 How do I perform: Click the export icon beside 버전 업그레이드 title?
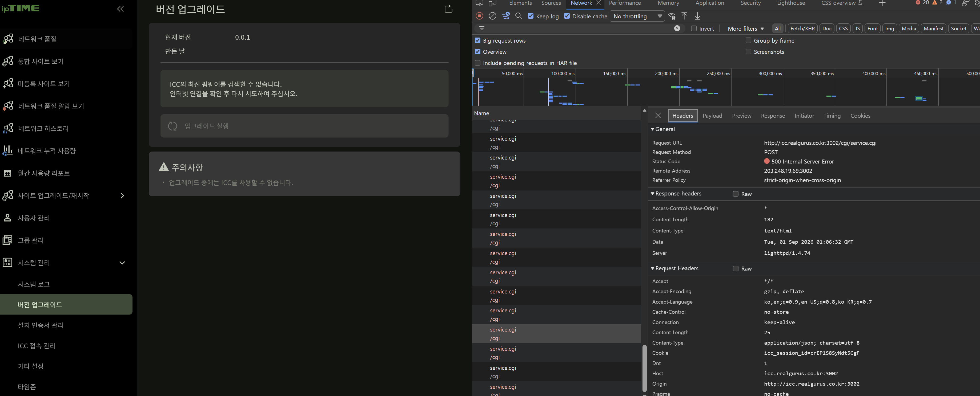448,9
